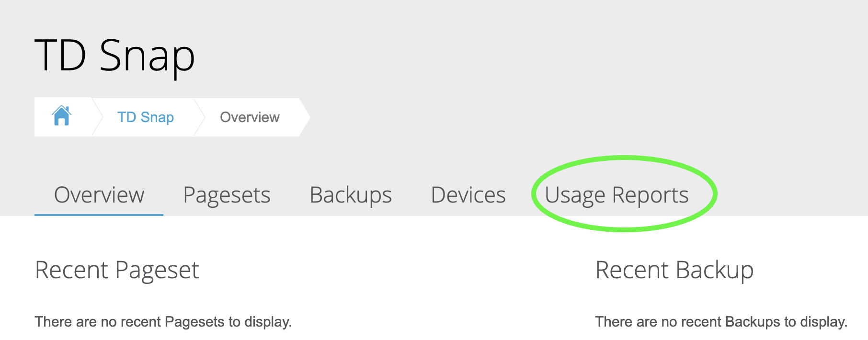
Task: Open the Usage Reports tab circled in green
Action: [x=618, y=195]
